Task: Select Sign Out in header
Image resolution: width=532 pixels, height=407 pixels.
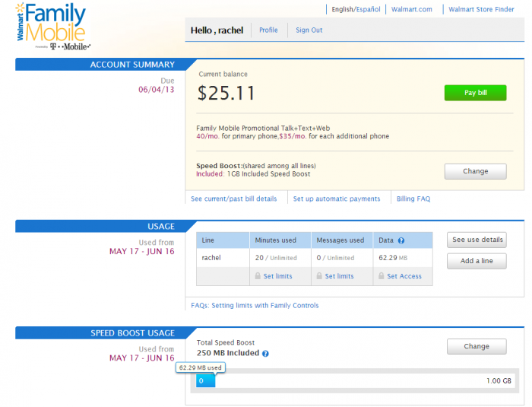Action: click(x=309, y=30)
